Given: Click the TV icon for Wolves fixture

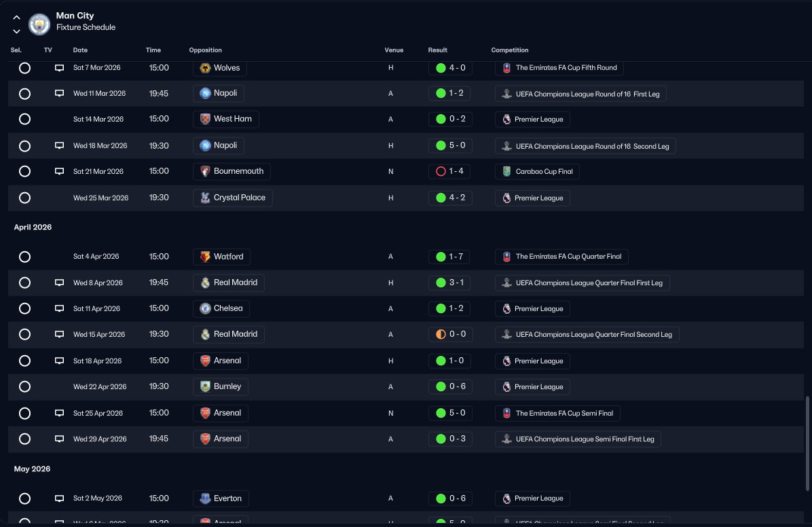Looking at the screenshot, I should pos(59,68).
